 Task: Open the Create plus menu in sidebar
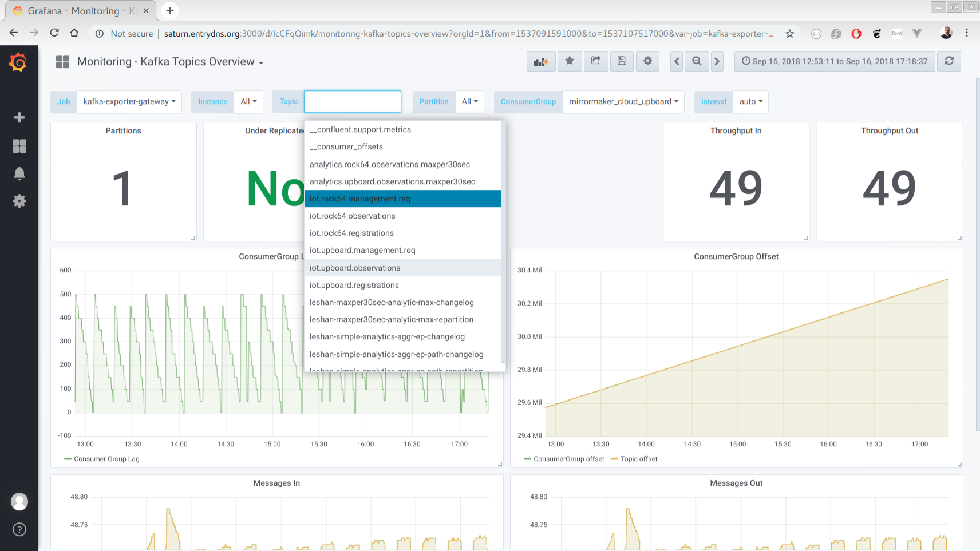pos(19,117)
